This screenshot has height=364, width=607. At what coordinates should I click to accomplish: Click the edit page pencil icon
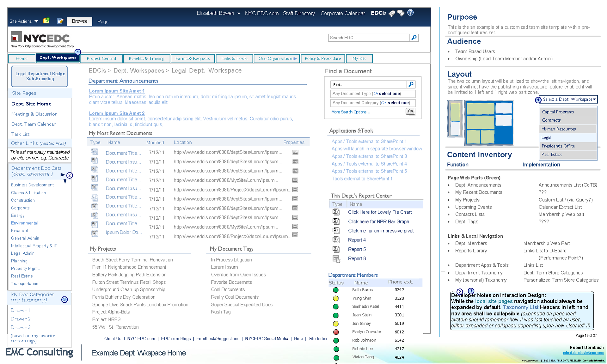tap(60, 21)
